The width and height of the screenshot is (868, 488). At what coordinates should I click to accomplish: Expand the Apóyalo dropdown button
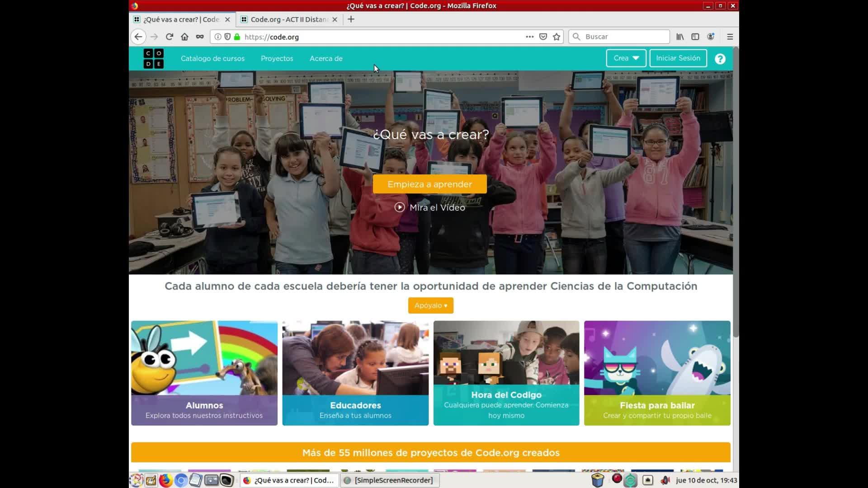[430, 305]
